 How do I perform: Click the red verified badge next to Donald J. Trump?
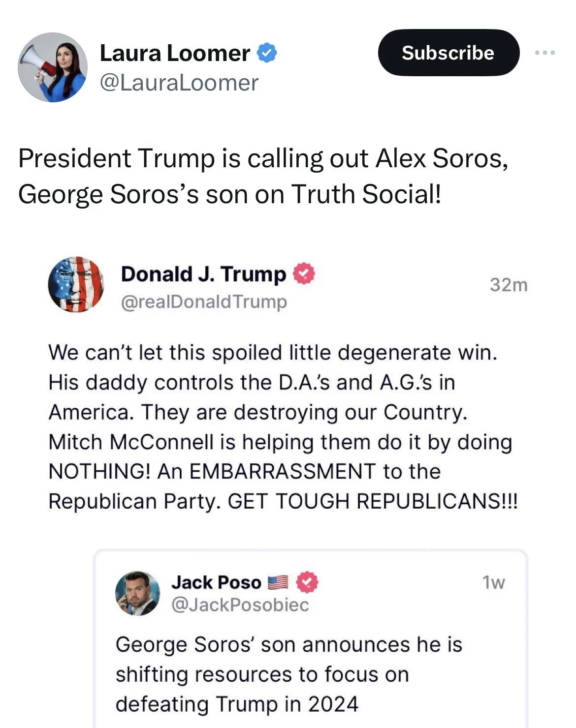pyautogui.click(x=304, y=274)
